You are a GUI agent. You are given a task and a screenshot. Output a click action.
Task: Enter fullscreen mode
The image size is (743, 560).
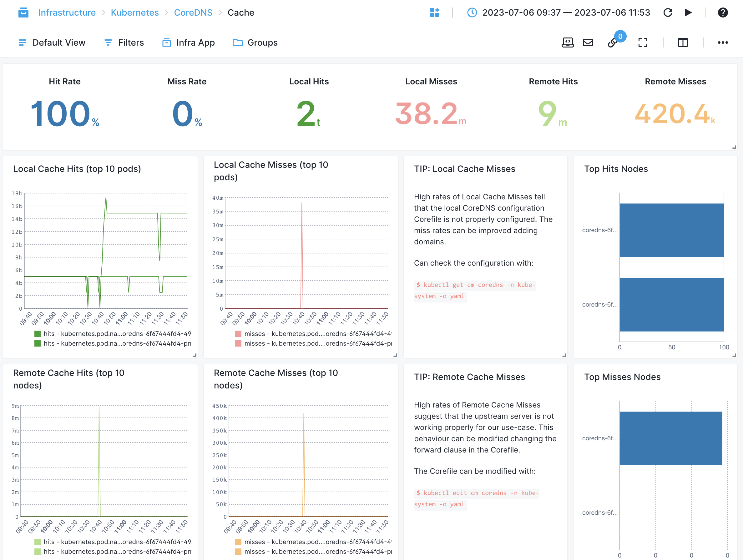[x=643, y=42]
